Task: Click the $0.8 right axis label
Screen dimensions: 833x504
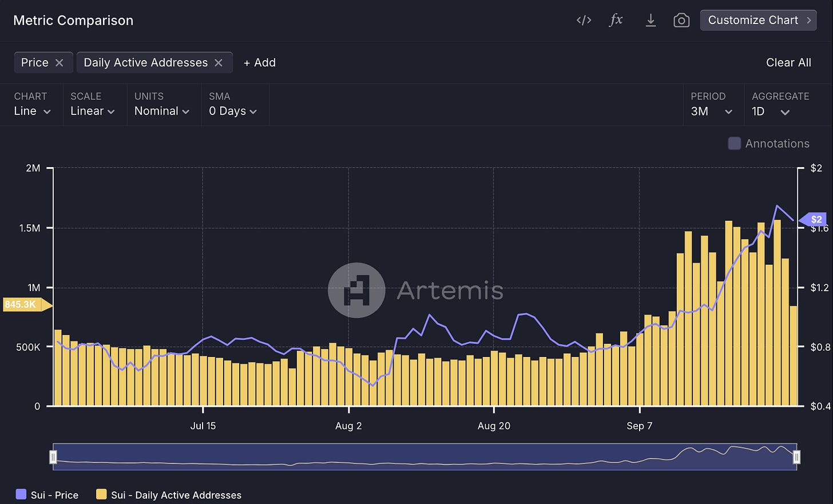Action: click(x=820, y=347)
